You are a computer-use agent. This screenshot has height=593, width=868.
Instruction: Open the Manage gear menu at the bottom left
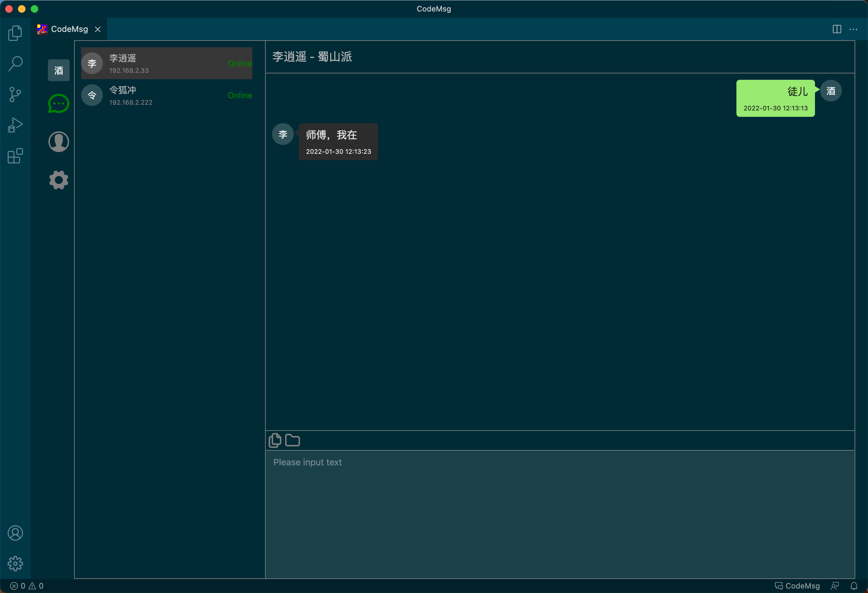[15, 564]
